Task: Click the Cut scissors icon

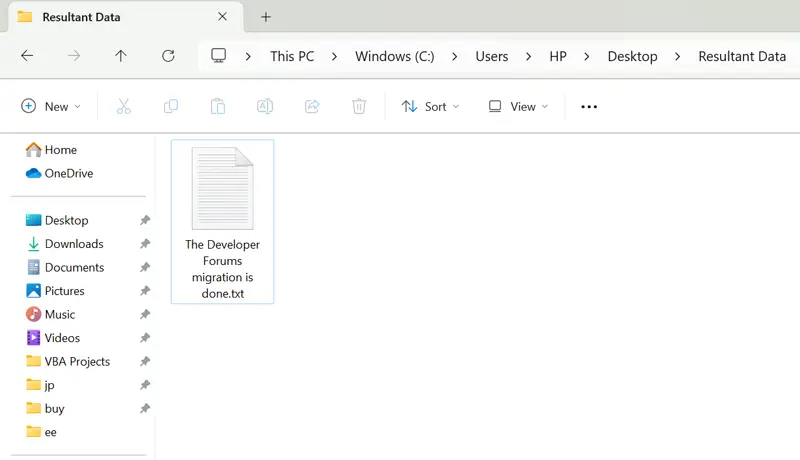Action: tap(124, 106)
